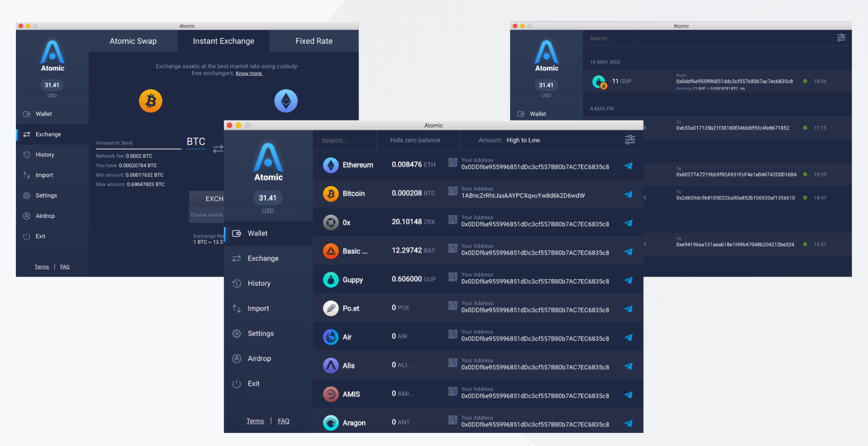Click the Ethereum coin icon in the wallet list

[x=331, y=165]
